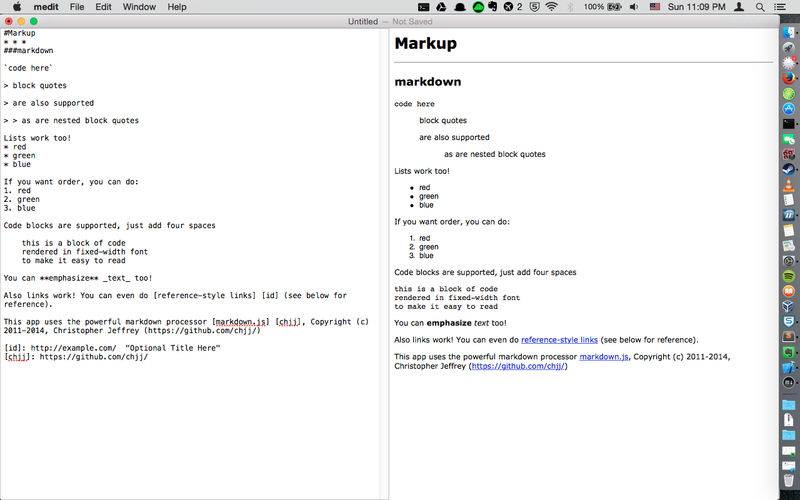Click '> are also supported' source line
The height and width of the screenshot is (500, 800).
point(49,103)
